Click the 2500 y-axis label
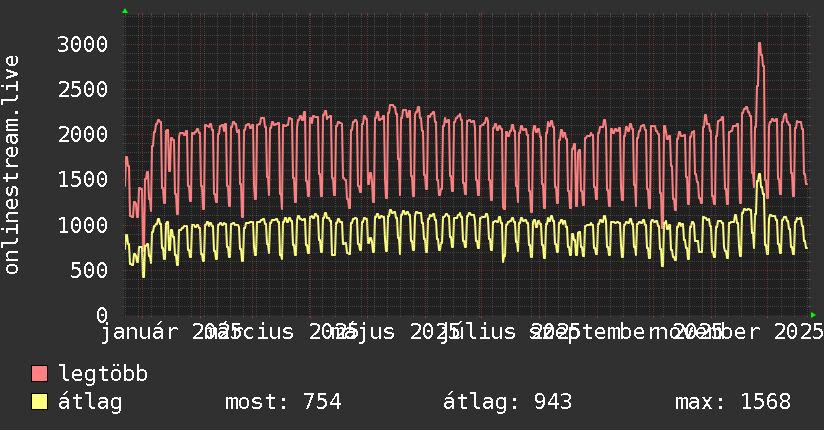 (83, 89)
